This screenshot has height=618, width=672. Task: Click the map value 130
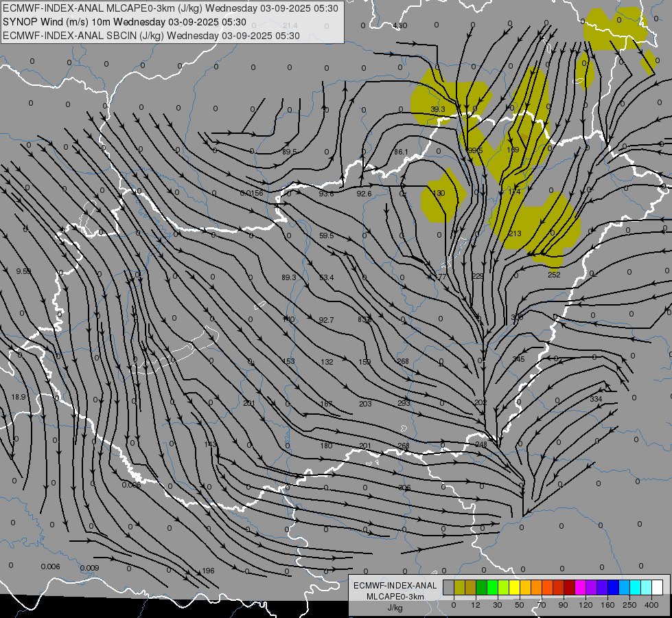click(x=439, y=193)
